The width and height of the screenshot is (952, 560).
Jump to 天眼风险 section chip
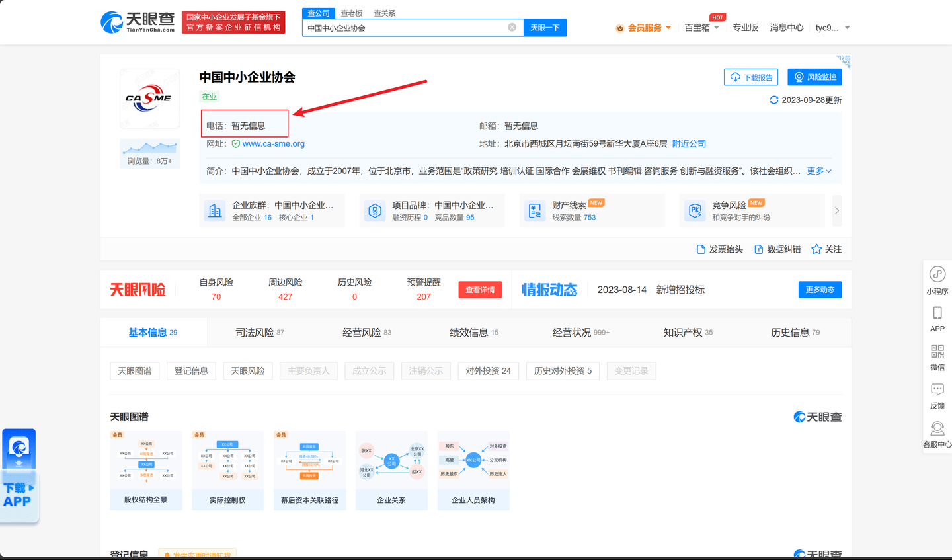coord(248,371)
